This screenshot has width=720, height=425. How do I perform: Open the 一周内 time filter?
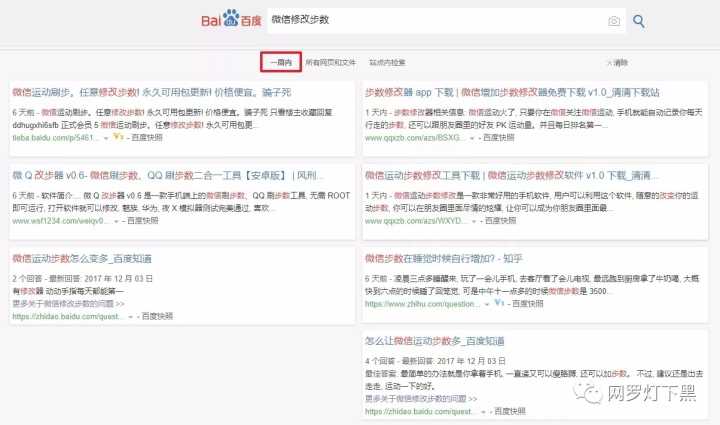281,62
